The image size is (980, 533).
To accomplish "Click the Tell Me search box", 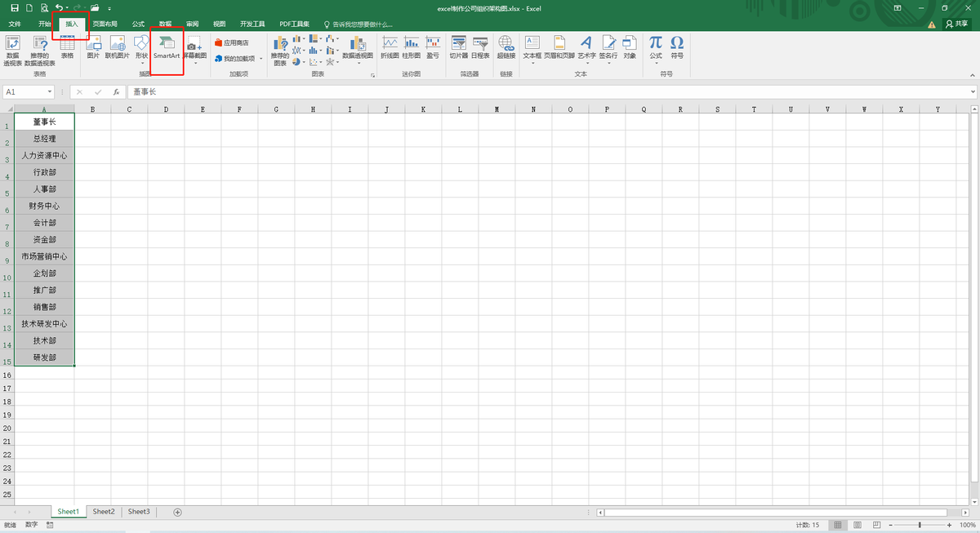I will [x=359, y=24].
